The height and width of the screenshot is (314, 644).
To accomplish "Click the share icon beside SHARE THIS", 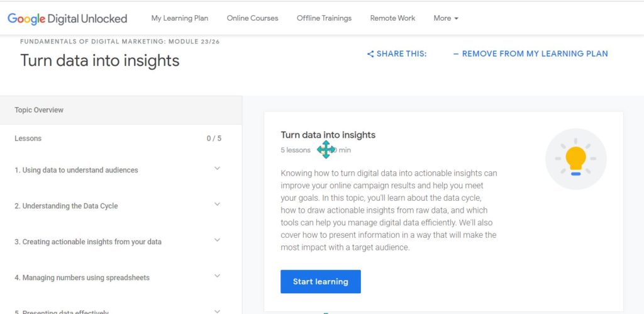I will pyautogui.click(x=370, y=54).
